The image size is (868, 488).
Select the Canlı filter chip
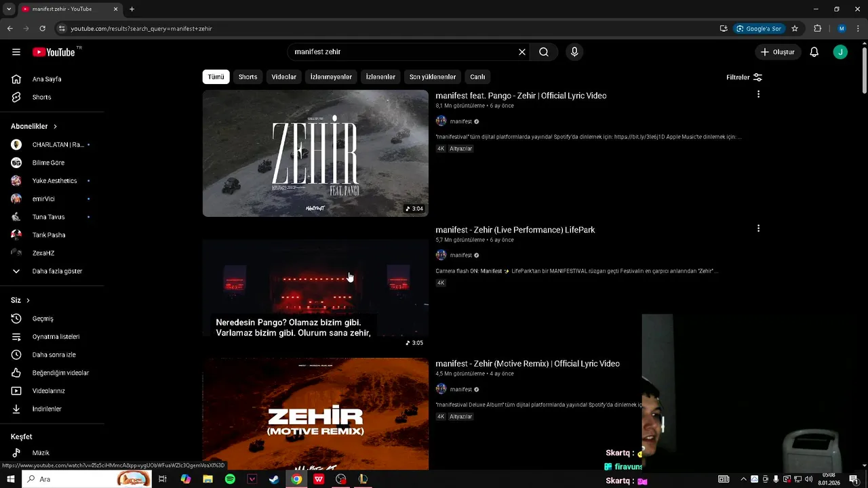477,77
